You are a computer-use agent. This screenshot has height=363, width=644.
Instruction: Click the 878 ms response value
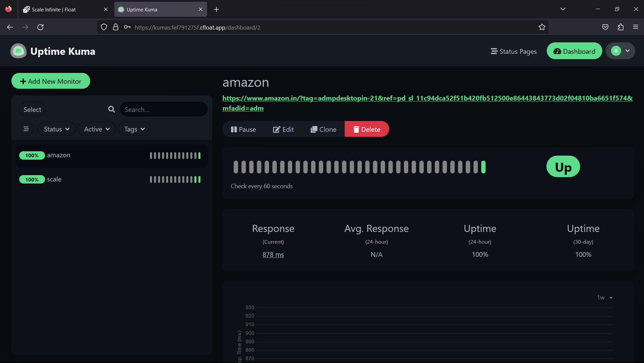pyautogui.click(x=273, y=254)
